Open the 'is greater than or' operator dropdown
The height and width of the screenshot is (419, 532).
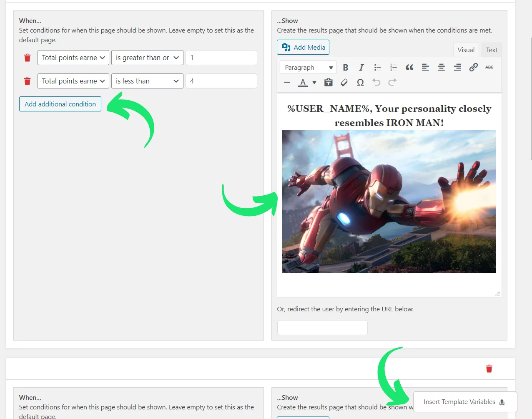[147, 58]
